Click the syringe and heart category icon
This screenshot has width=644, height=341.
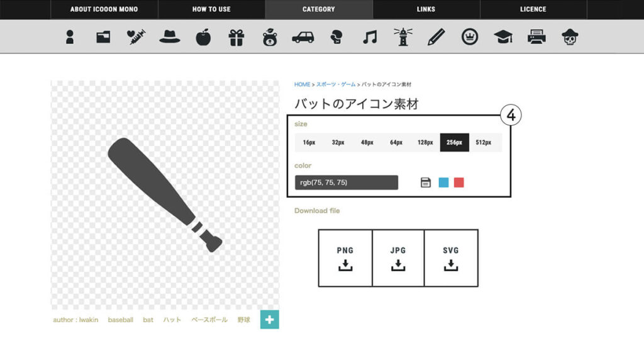[x=136, y=37]
